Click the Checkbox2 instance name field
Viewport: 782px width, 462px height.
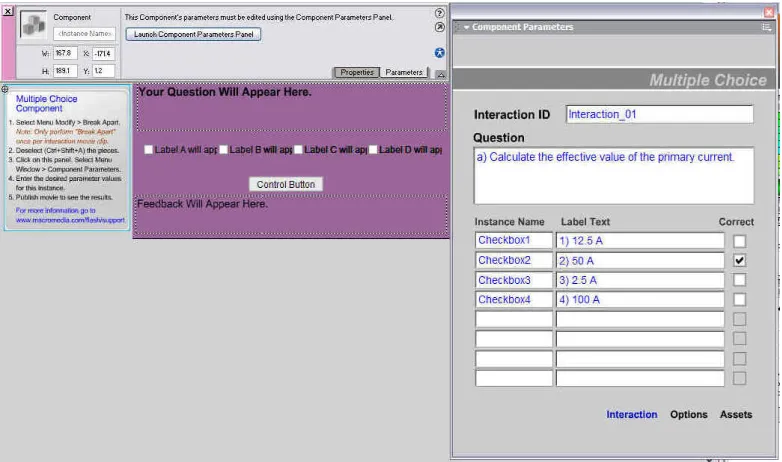[x=514, y=260]
